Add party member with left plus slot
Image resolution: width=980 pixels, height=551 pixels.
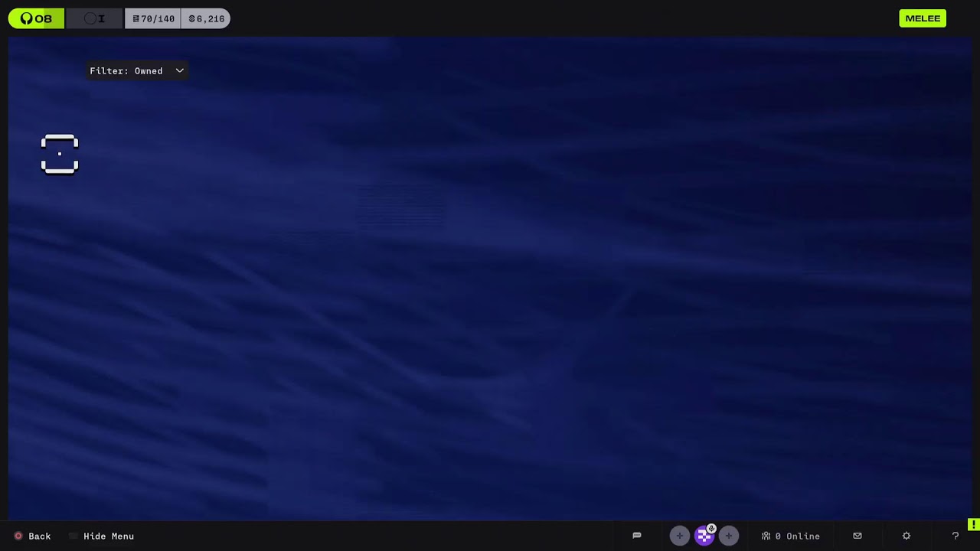coord(679,536)
